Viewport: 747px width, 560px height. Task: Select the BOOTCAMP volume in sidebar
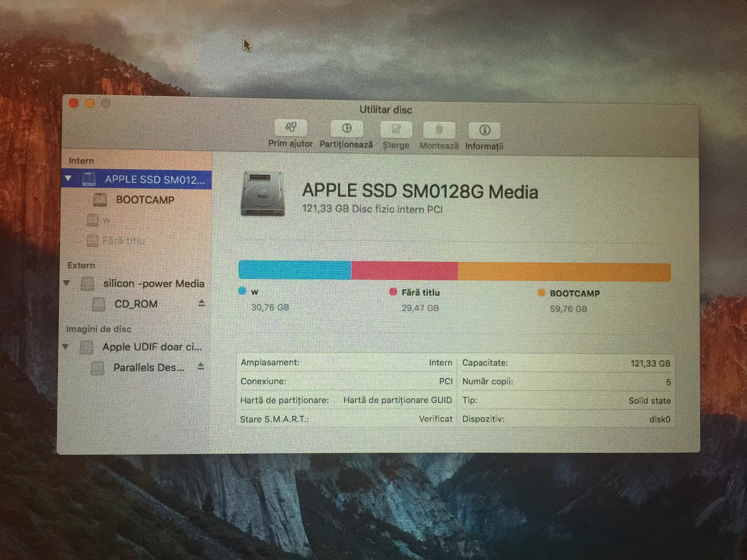145,200
